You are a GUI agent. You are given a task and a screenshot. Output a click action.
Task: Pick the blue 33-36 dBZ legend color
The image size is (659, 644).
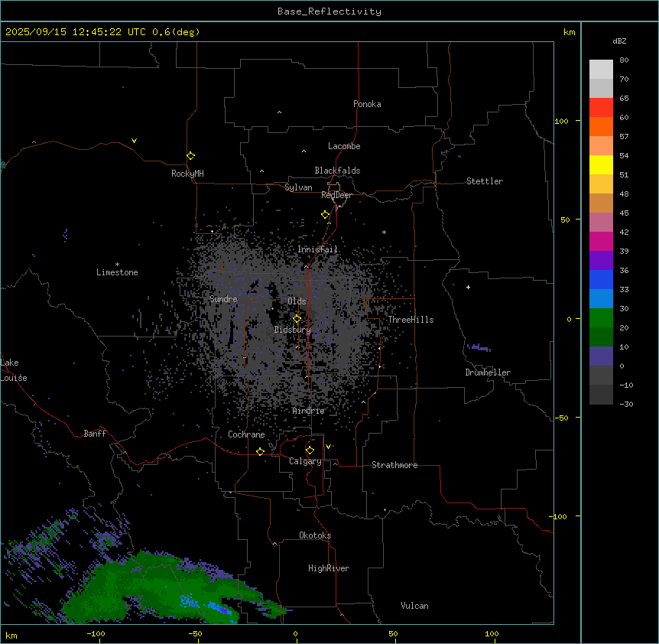click(601, 279)
